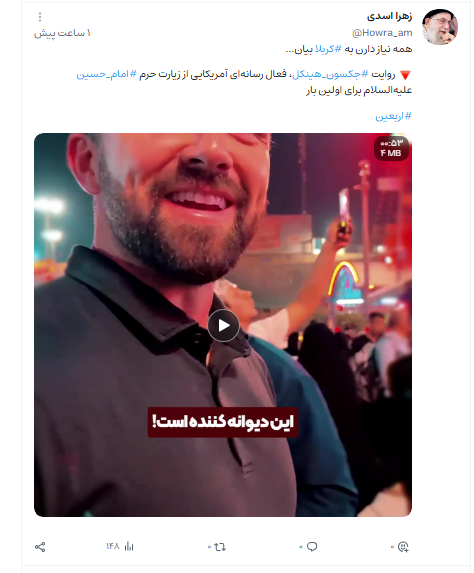Open the profile avatar of زهرا اسدی
Screen dimensions: 474x573
[x=440, y=27]
